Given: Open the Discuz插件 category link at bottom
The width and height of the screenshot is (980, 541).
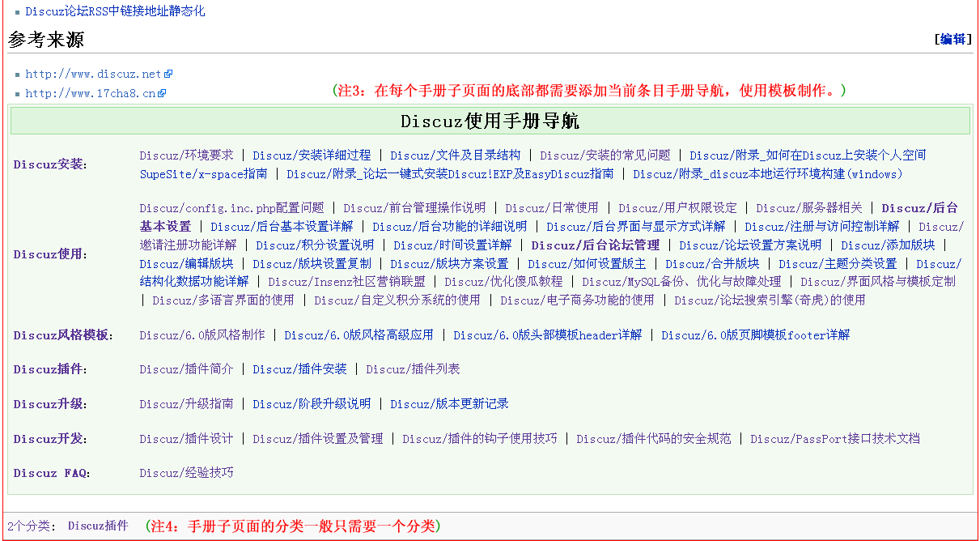Looking at the screenshot, I should pos(98,526).
